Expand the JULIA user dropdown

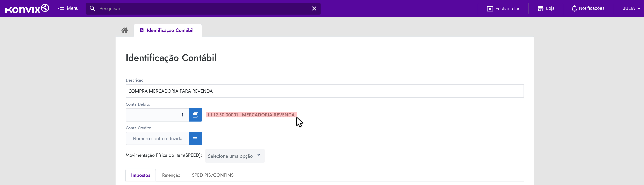(631, 8)
